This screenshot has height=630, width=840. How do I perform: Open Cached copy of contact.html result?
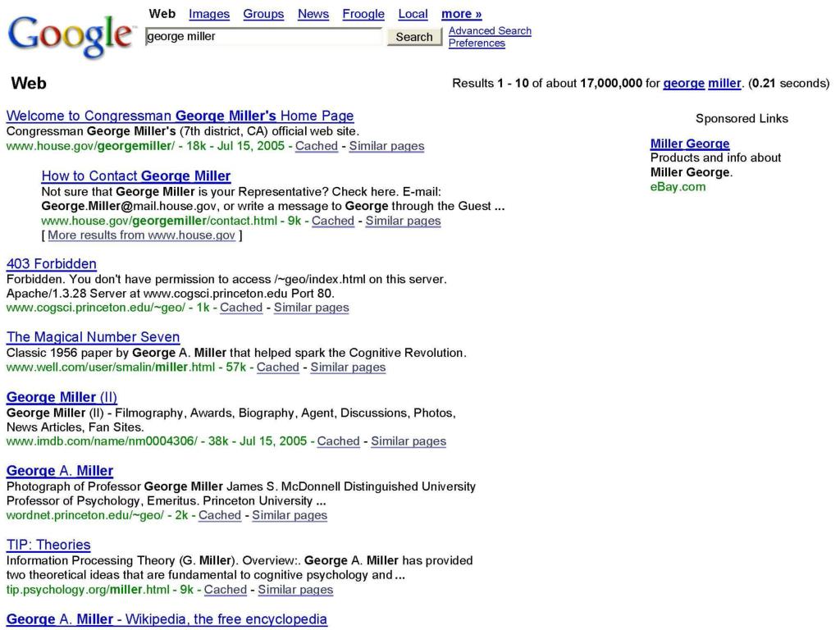tap(333, 221)
